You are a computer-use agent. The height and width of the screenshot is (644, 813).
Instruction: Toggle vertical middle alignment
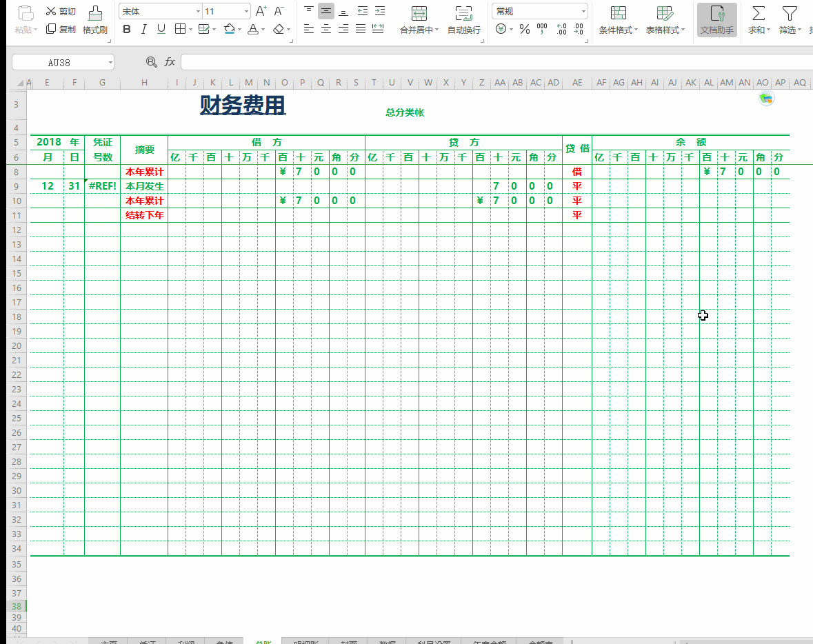pos(326,11)
